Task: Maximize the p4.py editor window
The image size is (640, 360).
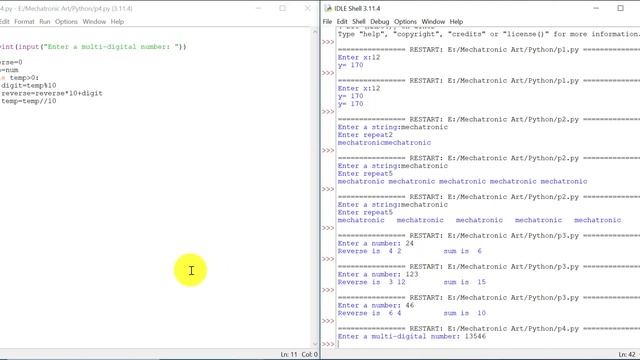Action: (x=282, y=8)
